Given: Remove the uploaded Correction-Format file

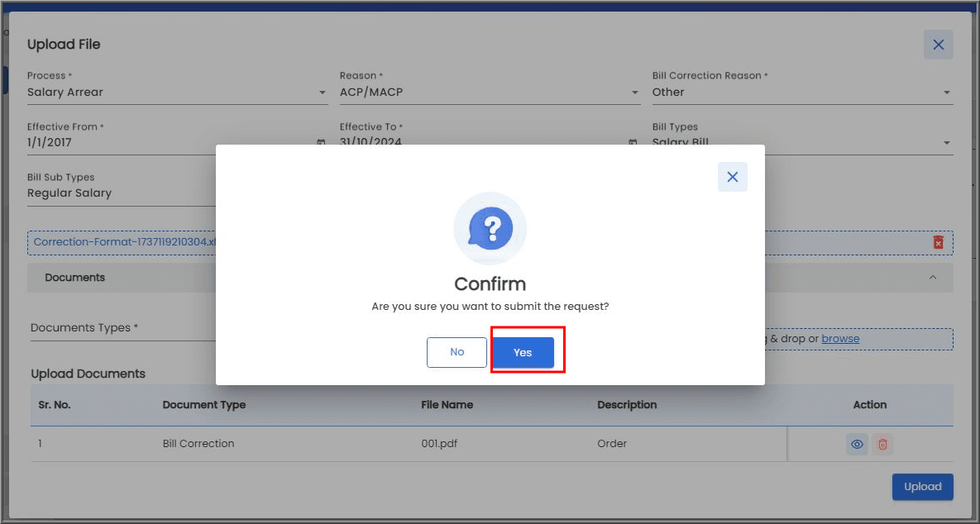Looking at the screenshot, I should coord(938,242).
